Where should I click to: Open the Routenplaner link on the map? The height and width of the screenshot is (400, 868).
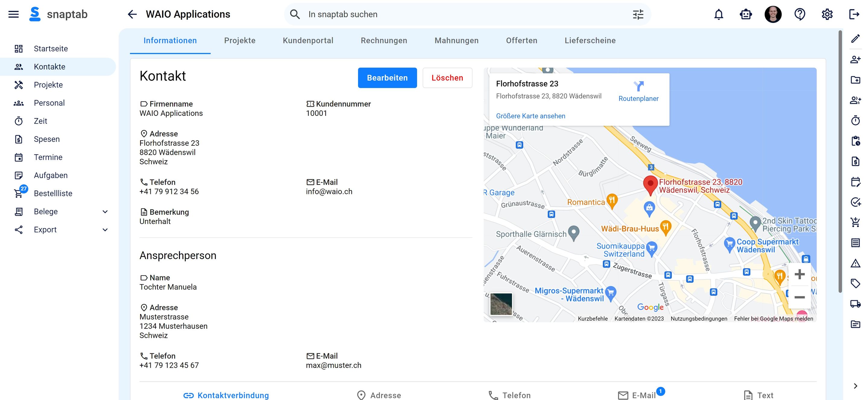click(638, 91)
